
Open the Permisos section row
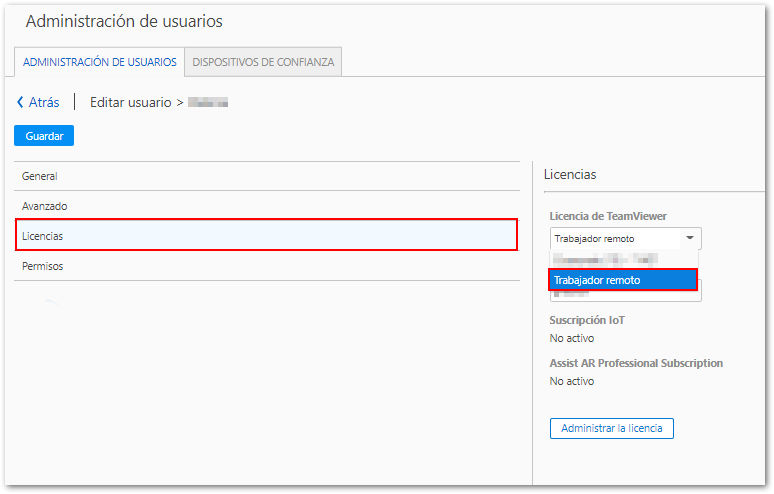coord(267,266)
